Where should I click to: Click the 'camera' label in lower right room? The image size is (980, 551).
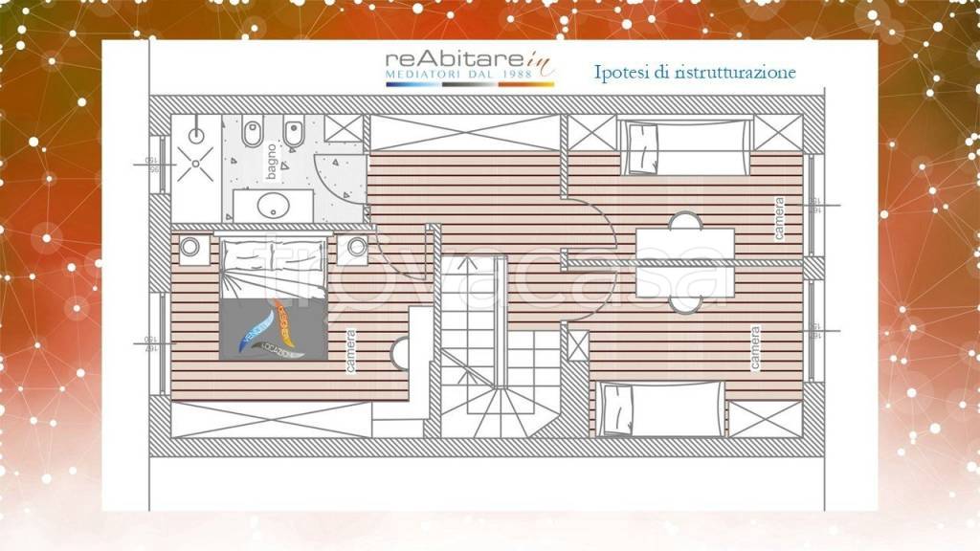point(756,348)
